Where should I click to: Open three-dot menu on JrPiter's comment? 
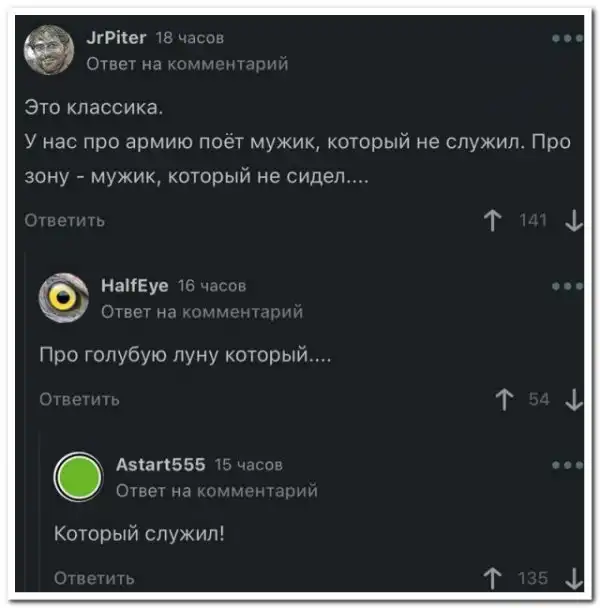(567, 38)
